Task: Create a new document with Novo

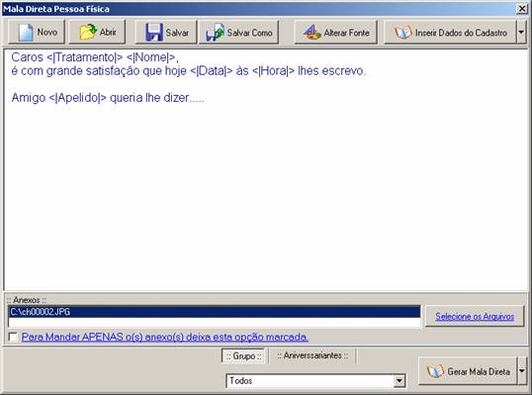Action: (x=37, y=32)
